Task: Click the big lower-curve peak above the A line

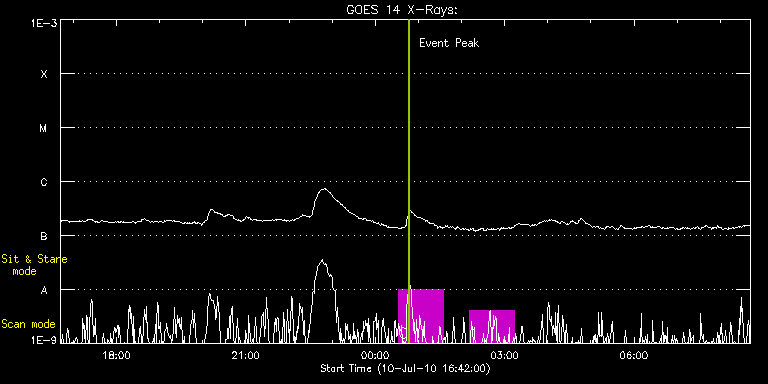Action: (322, 261)
